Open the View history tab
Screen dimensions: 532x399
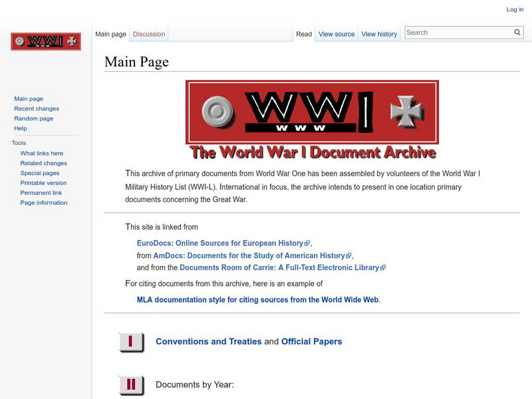tap(379, 34)
